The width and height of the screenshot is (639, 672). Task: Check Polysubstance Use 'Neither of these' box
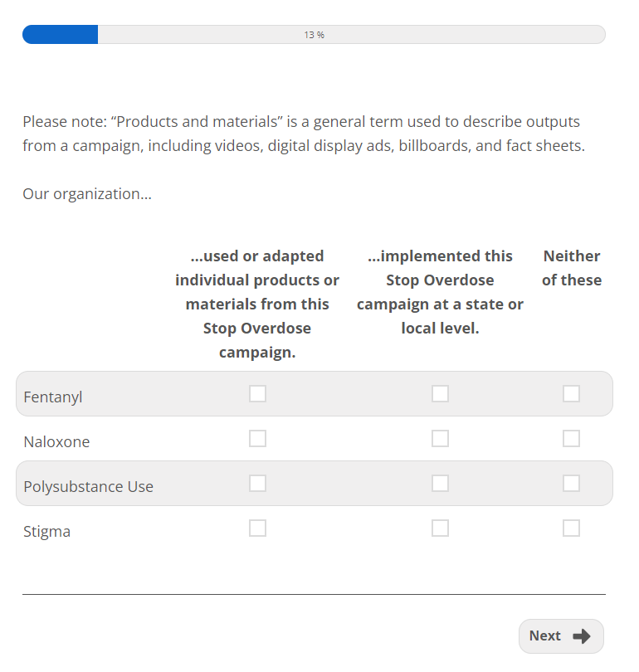[x=571, y=484]
